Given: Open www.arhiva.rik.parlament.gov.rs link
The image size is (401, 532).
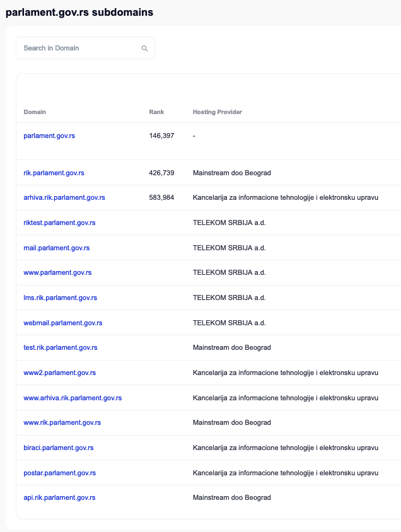Looking at the screenshot, I should [73, 398].
